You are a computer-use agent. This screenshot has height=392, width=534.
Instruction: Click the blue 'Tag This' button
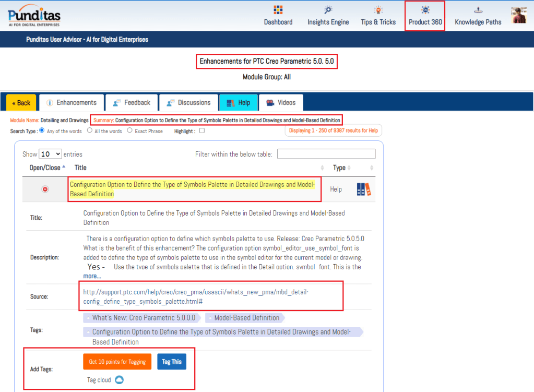pos(172,362)
